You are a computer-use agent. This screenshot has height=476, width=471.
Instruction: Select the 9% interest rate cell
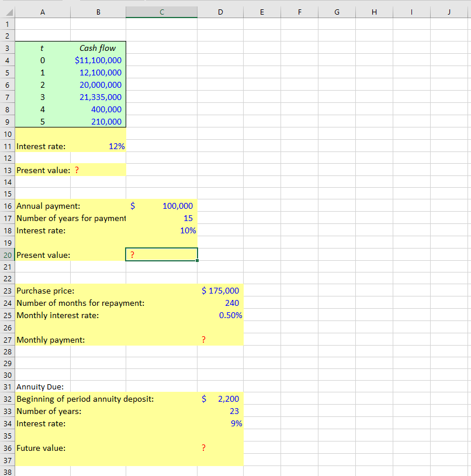220,423
